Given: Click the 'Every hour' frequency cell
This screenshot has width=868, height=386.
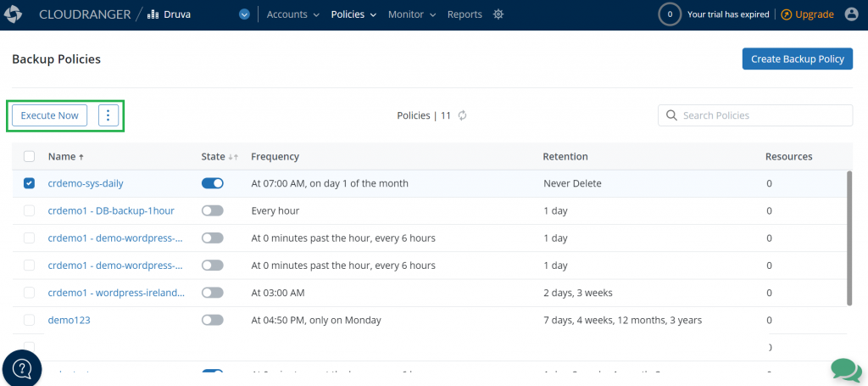Looking at the screenshot, I should click(275, 211).
